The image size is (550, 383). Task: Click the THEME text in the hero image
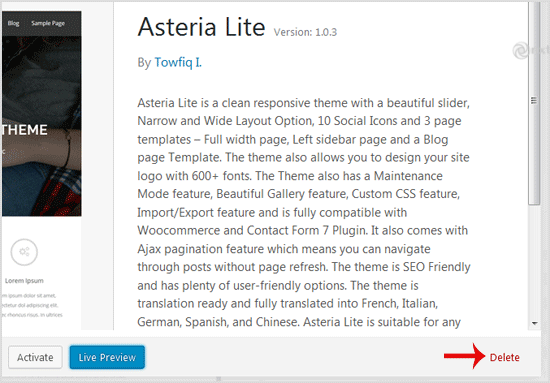(25, 130)
